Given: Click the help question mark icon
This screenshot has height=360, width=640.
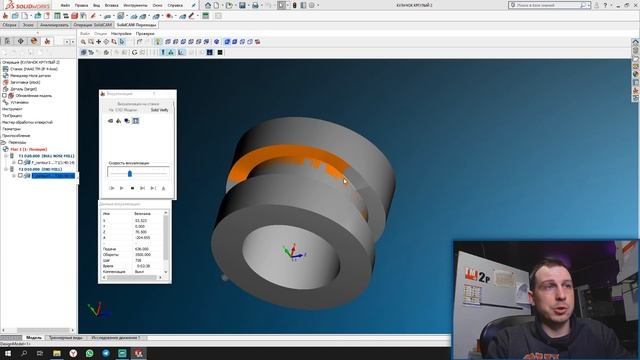Looking at the screenshot, I should click(605, 5).
